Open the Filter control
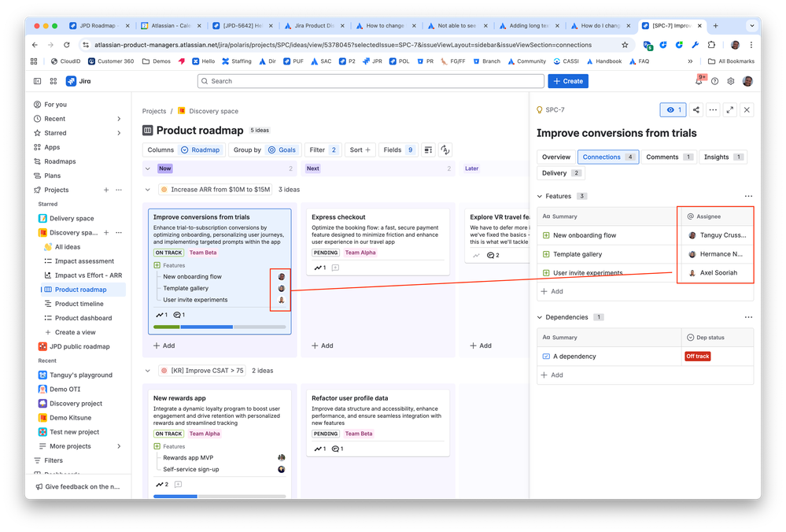The width and height of the screenshot is (786, 532). pos(323,150)
